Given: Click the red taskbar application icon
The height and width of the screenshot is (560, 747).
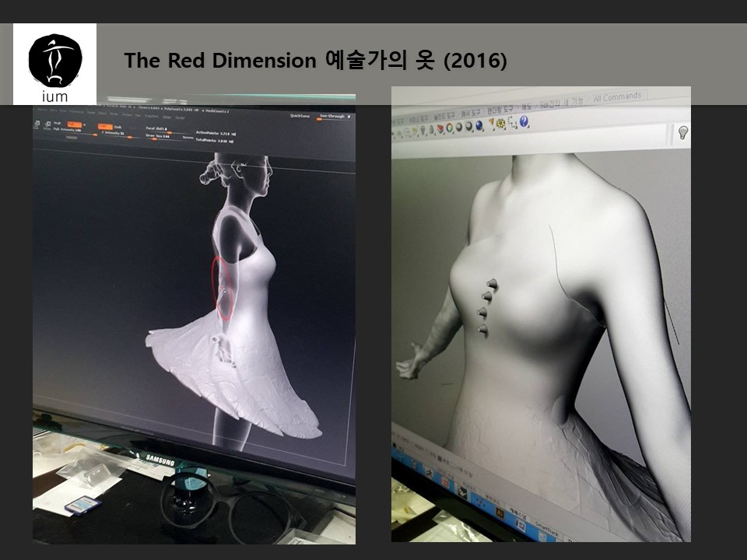Looking at the screenshot, I should click(445, 482).
